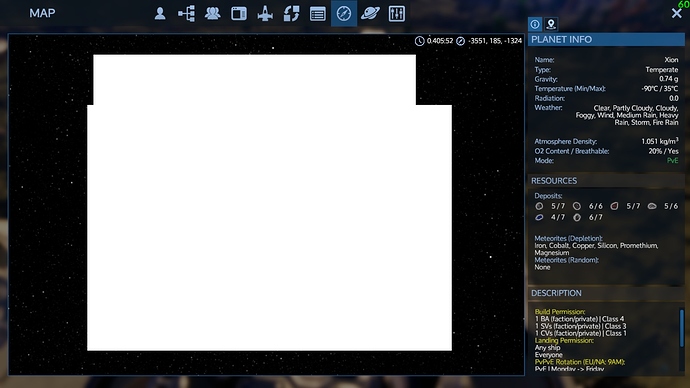Close the map window
690x388 pixels.
[676, 13]
